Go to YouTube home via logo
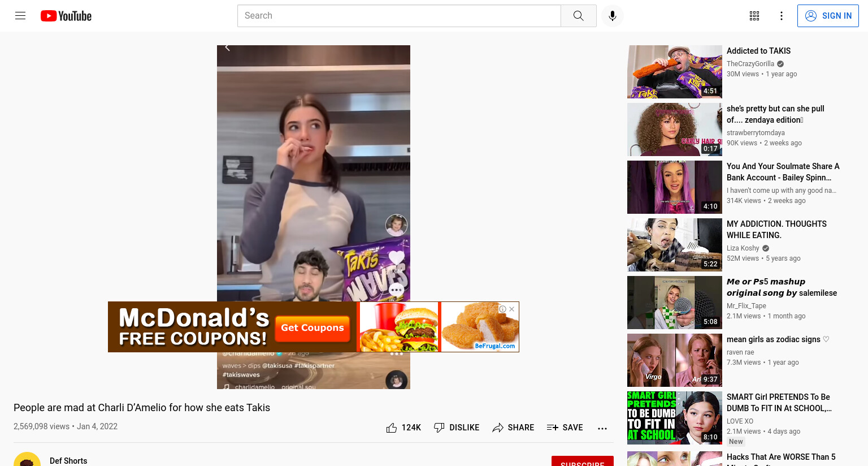This screenshot has height=466, width=868. [x=66, y=16]
